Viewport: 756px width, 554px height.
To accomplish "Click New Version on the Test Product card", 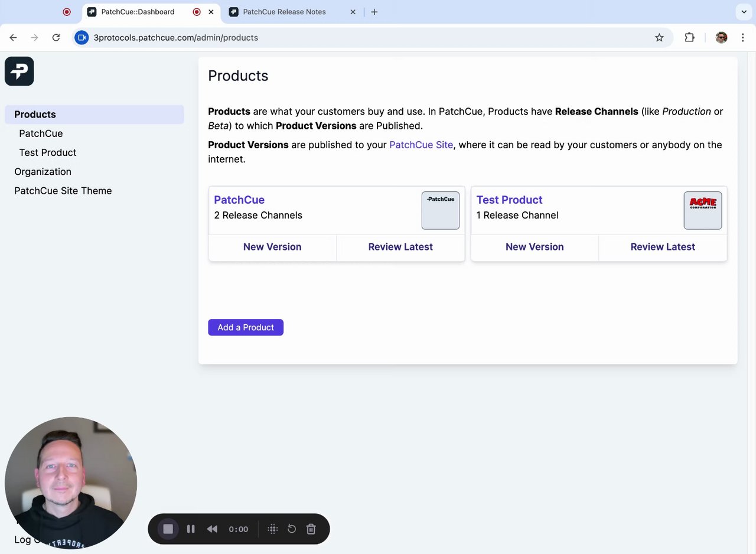I will tap(535, 247).
